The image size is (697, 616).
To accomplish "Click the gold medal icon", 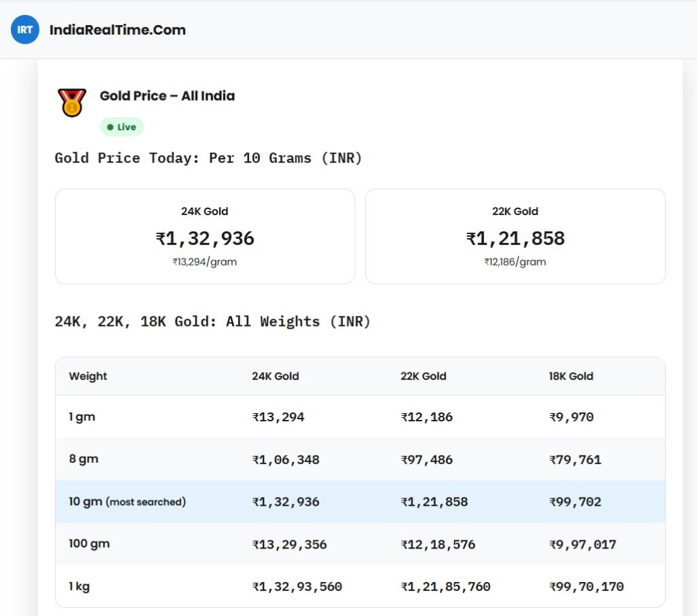I will [71, 103].
